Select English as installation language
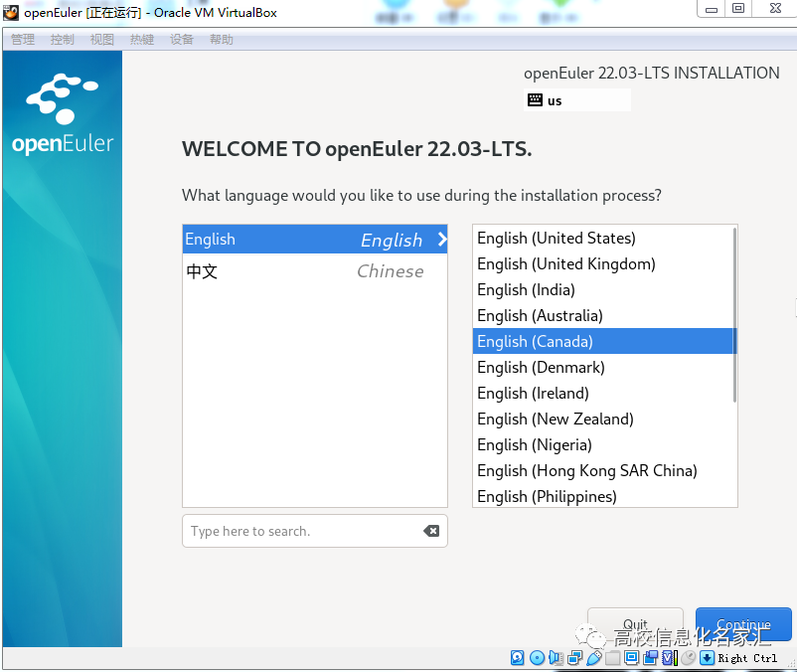This screenshot has width=797, height=672. click(298, 239)
